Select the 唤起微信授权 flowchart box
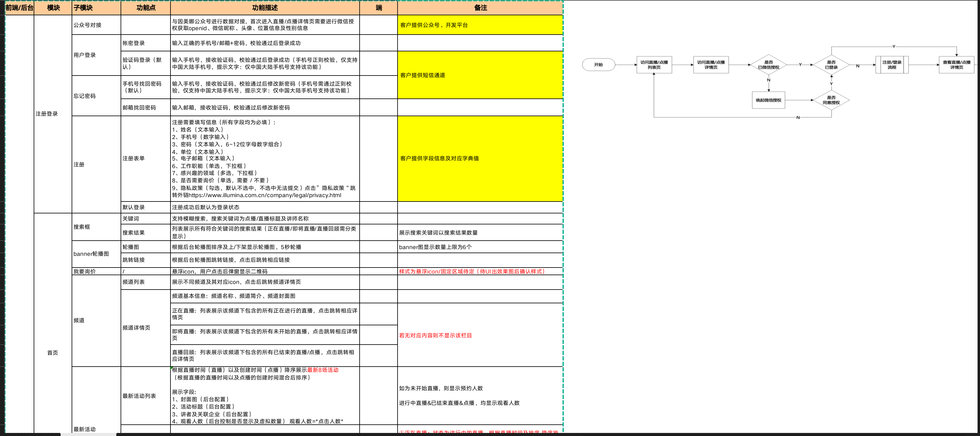980x436 pixels. pos(769,100)
